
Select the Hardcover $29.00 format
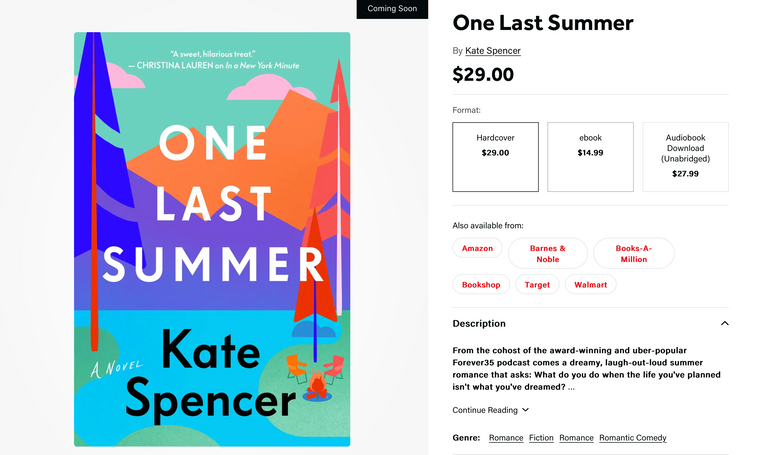tap(495, 156)
